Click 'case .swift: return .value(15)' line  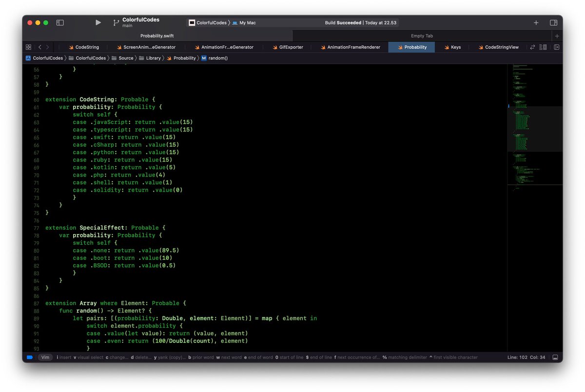coord(124,137)
